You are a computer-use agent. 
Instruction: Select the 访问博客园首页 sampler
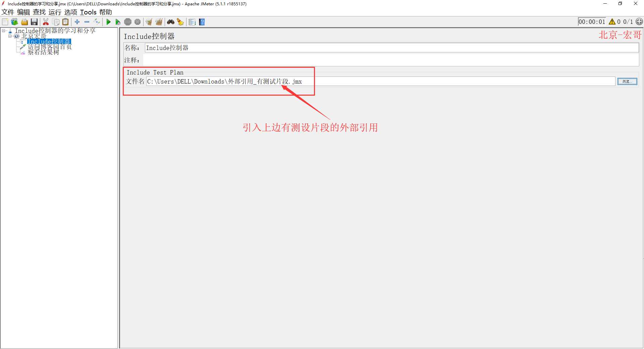[50, 47]
